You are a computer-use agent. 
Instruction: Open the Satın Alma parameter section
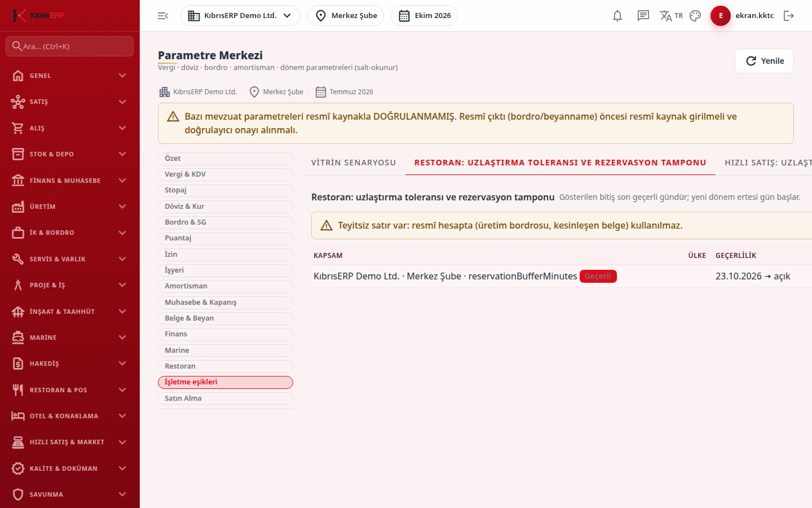226,398
